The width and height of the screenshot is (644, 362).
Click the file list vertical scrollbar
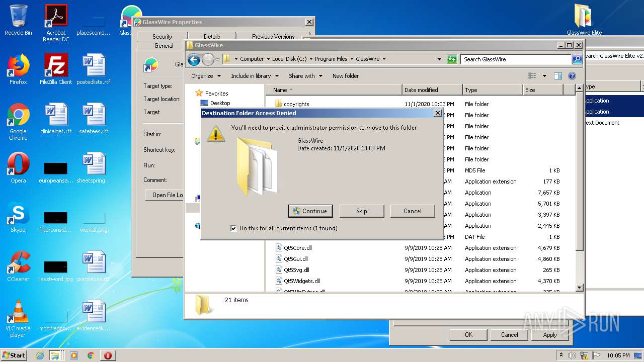click(579, 188)
